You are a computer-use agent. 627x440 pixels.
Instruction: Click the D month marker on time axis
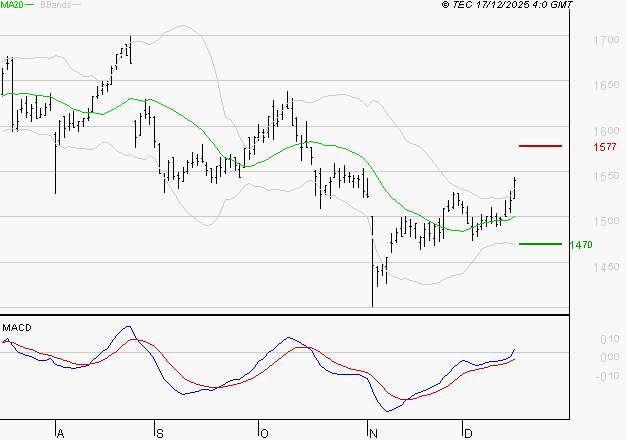[468, 434]
